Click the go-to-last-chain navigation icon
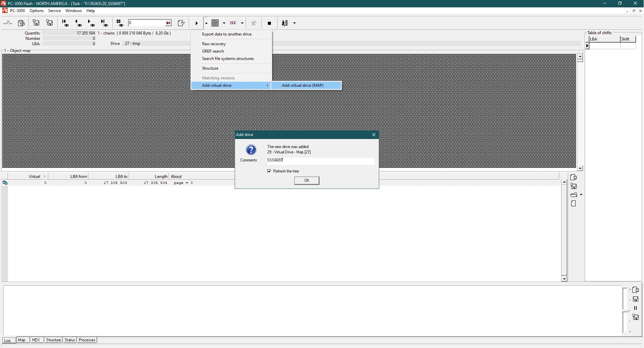The image size is (644, 348). [104, 23]
